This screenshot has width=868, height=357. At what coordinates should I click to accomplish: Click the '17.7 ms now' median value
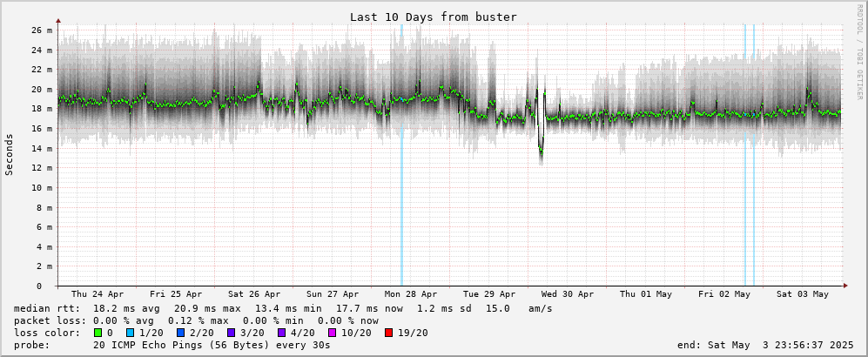369,309
